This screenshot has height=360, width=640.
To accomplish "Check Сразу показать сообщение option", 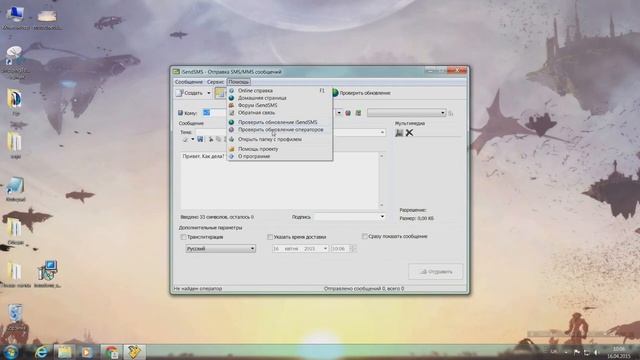I will point(364,236).
